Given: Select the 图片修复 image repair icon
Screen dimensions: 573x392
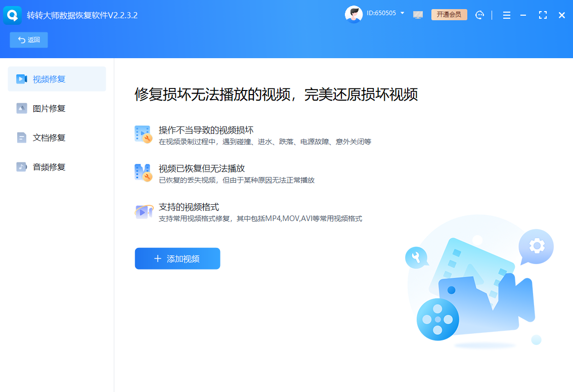Looking at the screenshot, I should 22,108.
